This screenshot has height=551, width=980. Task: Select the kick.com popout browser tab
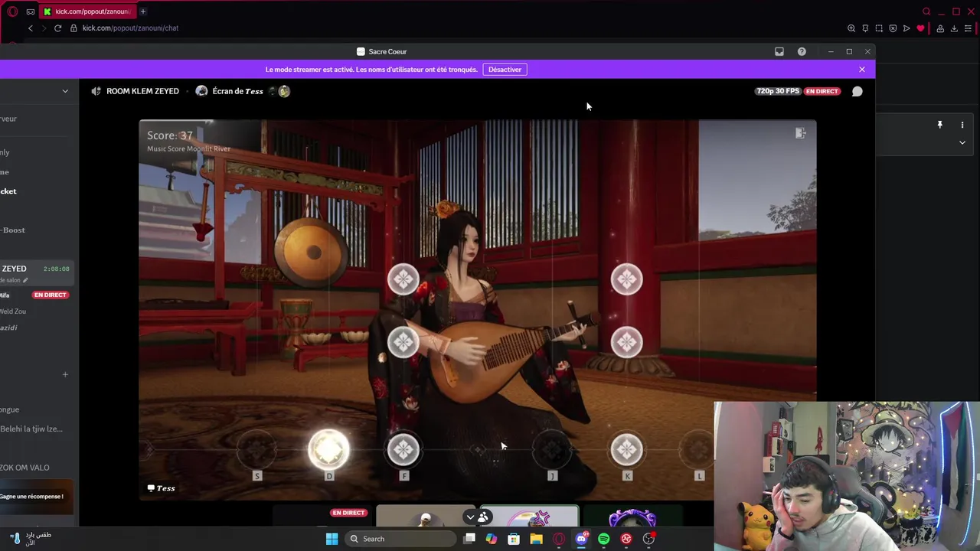88,11
